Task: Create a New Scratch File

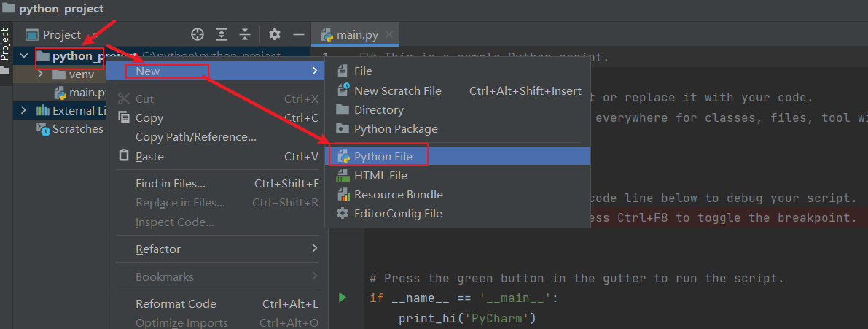Action: pyautogui.click(x=457, y=90)
